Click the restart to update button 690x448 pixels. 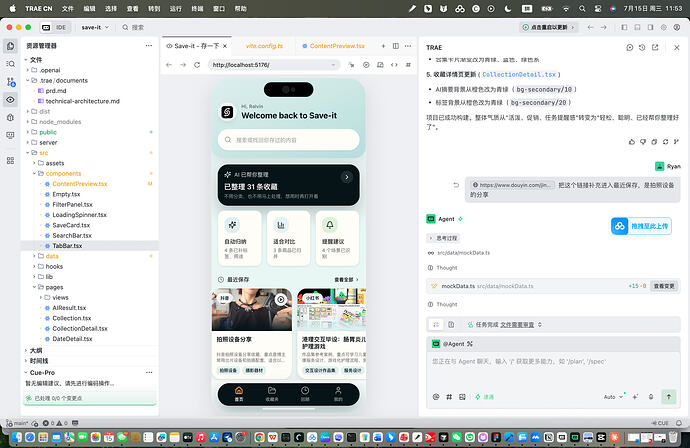(x=548, y=27)
